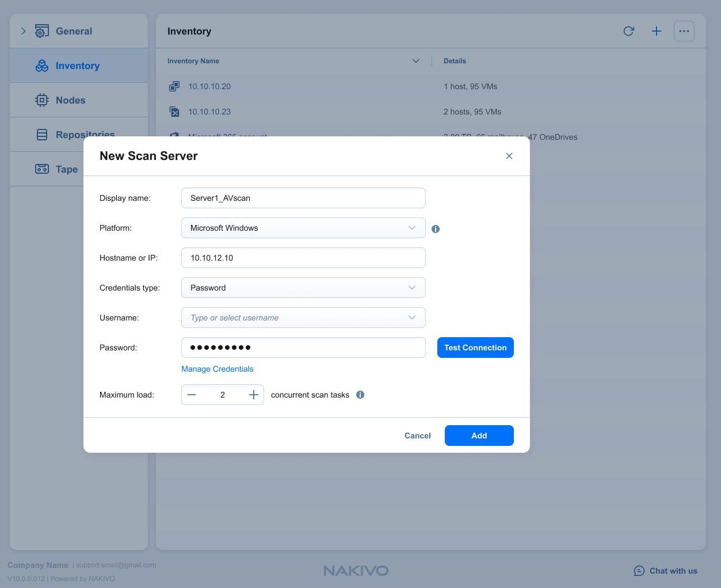The height and width of the screenshot is (588, 721).
Task: Expand the Username dropdown
Action: [411, 318]
